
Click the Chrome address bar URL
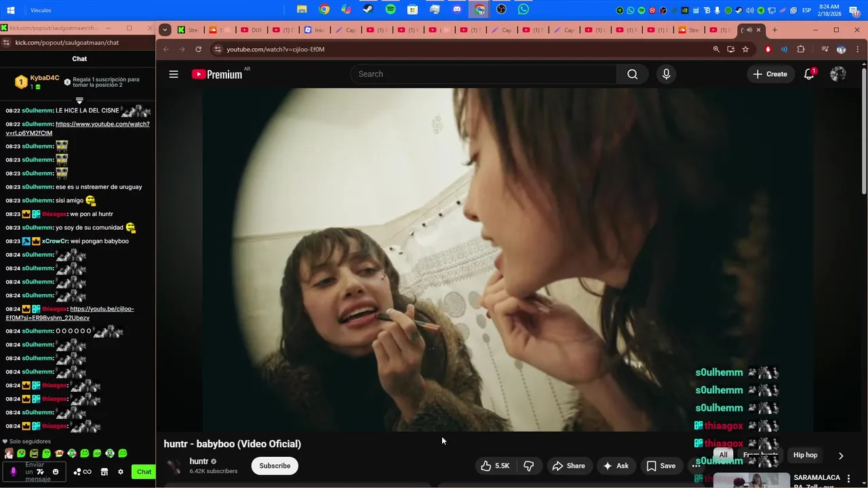point(275,49)
